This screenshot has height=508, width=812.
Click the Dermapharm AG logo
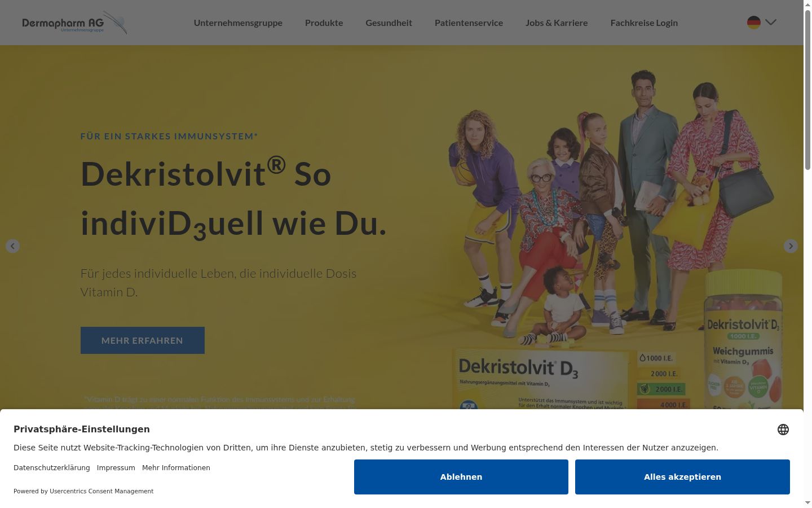pyautogui.click(x=74, y=23)
